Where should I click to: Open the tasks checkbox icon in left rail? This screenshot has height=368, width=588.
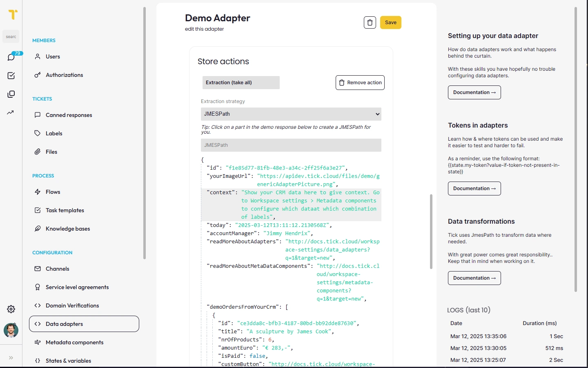click(x=11, y=76)
